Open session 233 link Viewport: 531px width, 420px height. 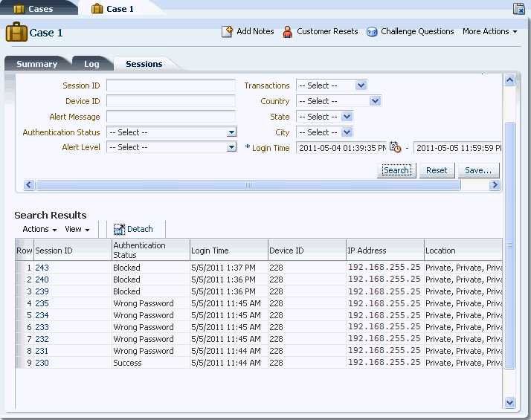[42, 327]
